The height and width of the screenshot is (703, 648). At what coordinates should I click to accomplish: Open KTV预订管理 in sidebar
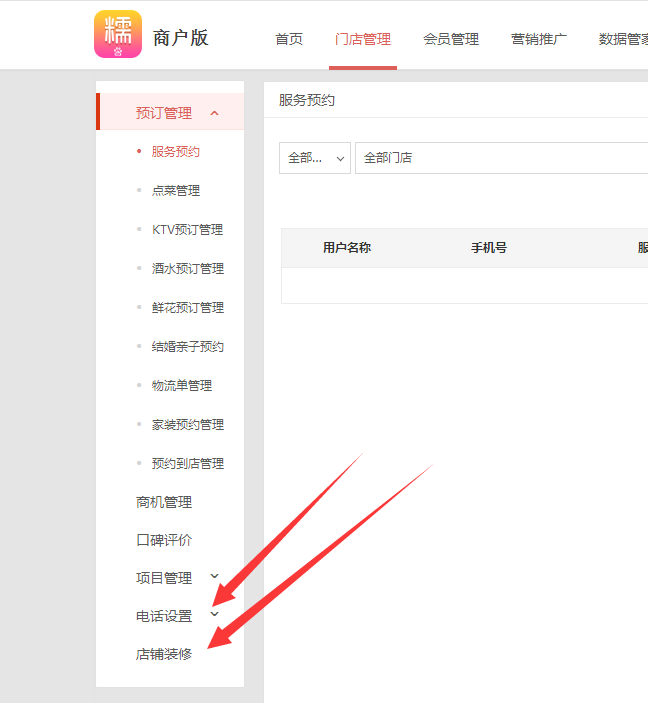[187, 230]
